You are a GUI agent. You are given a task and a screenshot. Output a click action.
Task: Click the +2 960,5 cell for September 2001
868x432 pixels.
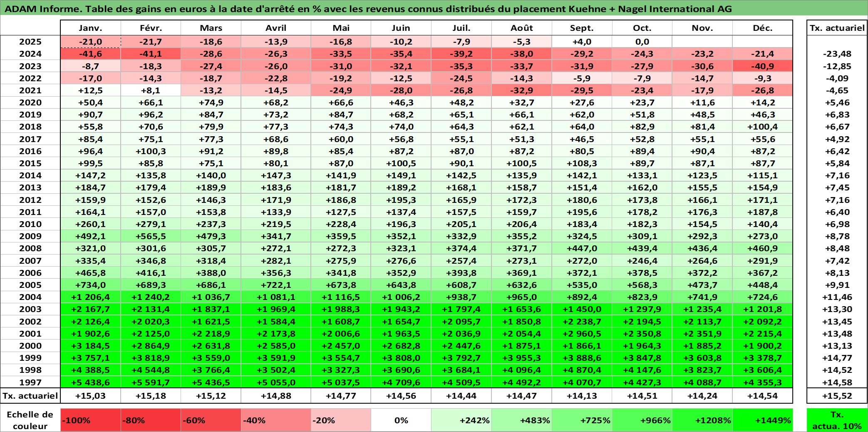click(x=582, y=334)
